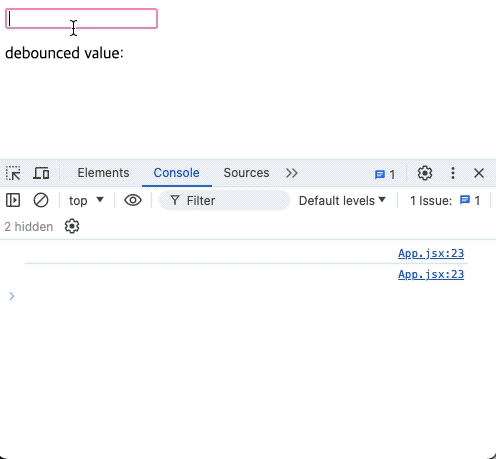This screenshot has width=496, height=459.
Task: Expand more tabs with double chevron
Action: coord(291,173)
